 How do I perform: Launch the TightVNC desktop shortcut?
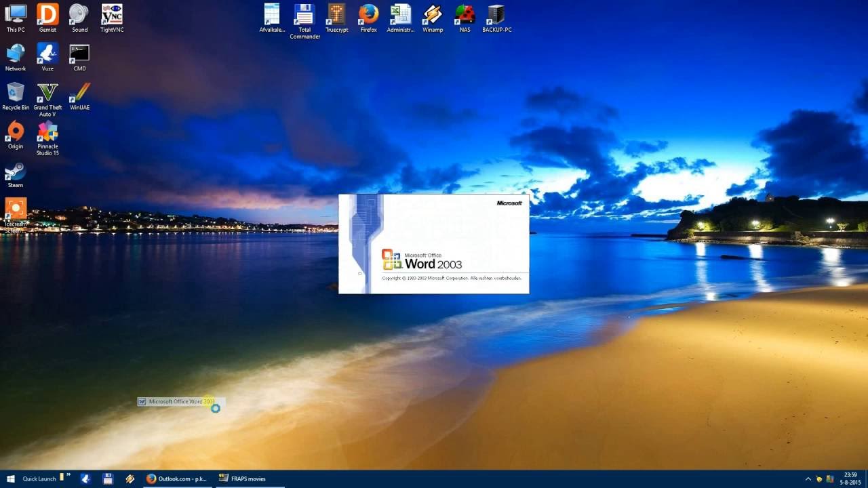click(112, 18)
